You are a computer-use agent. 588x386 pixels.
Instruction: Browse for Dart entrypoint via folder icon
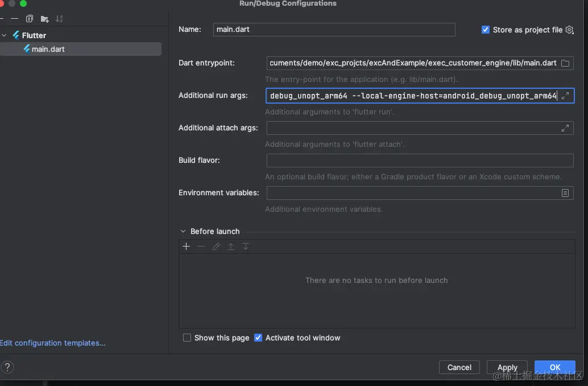click(x=565, y=63)
